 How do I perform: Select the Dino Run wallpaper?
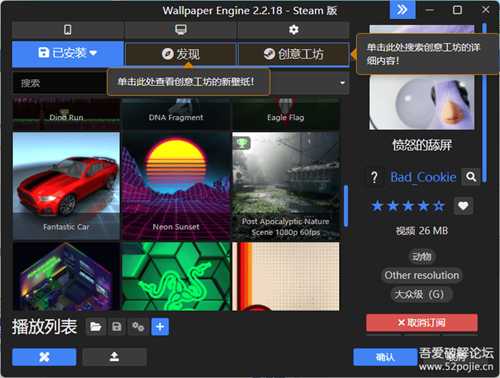coord(66,113)
